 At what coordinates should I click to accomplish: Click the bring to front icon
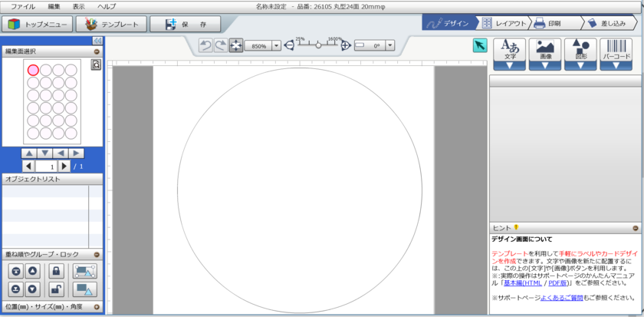pyautogui.click(x=15, y=271)
